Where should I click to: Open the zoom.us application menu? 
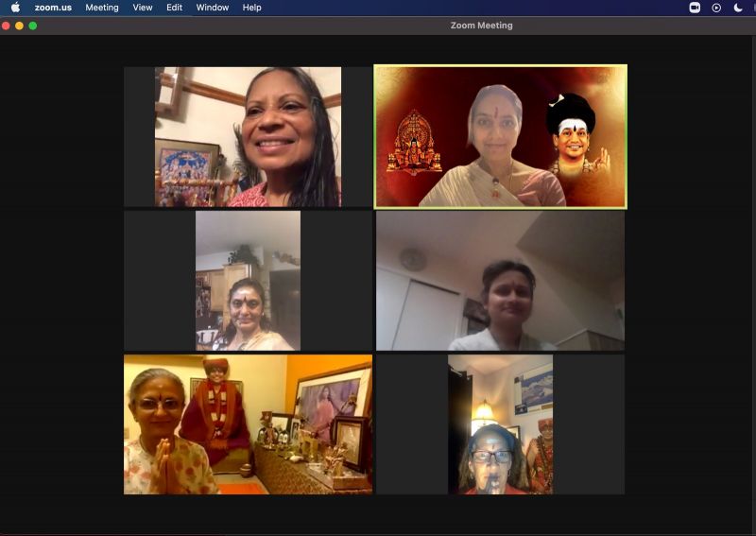(x=53, y=8)
